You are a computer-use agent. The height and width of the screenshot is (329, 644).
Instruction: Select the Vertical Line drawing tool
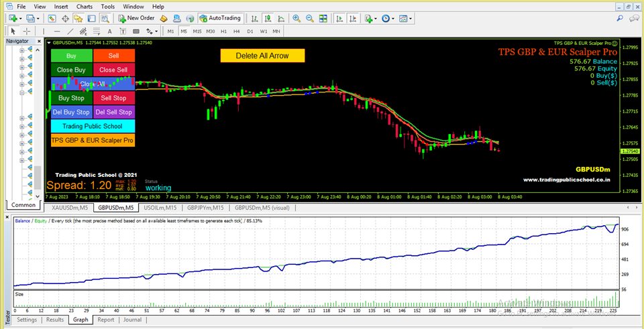coord(44,31)
